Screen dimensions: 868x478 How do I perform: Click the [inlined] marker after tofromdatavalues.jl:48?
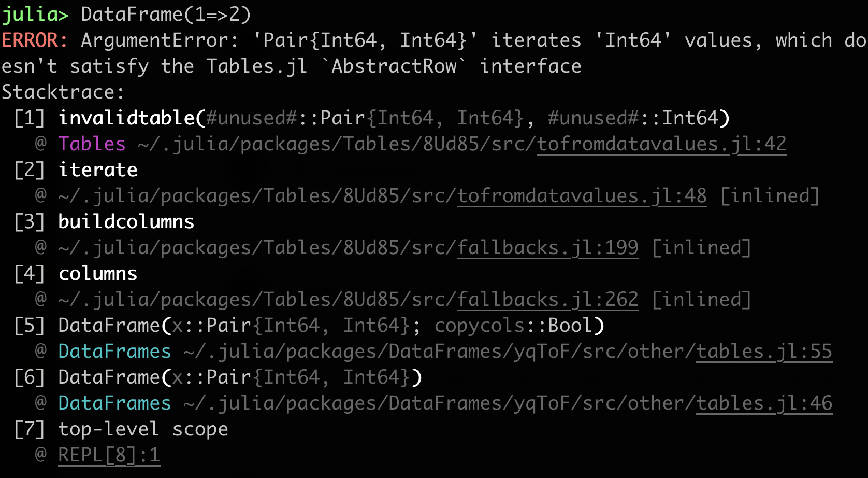(770, 196)
